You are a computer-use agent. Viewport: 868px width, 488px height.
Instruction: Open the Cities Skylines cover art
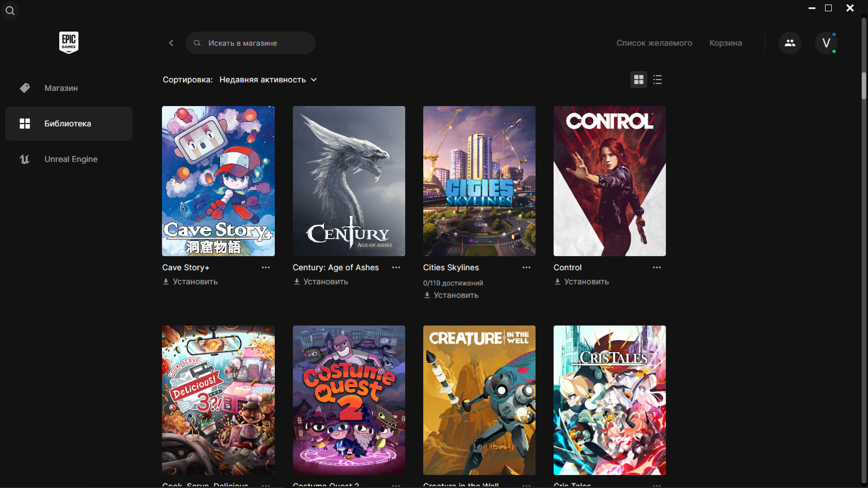[x=479, y=181]
